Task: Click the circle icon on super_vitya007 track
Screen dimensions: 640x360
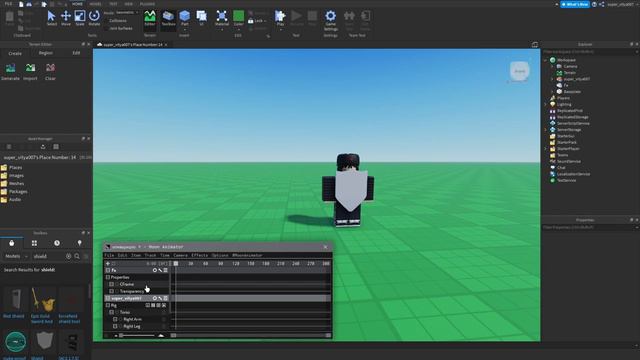Action: [155, 298]
